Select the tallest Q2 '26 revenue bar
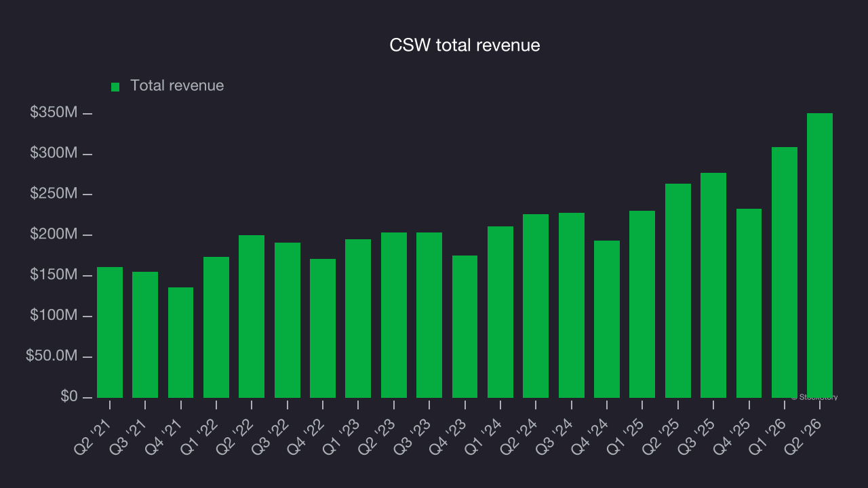The width and height of the screenshot is (868, 488). pyautogui.click(x=820, y=256)
